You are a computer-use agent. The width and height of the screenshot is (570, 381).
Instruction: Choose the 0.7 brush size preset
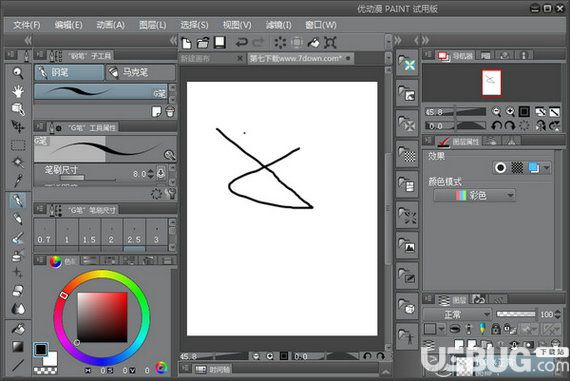[44, 235]
